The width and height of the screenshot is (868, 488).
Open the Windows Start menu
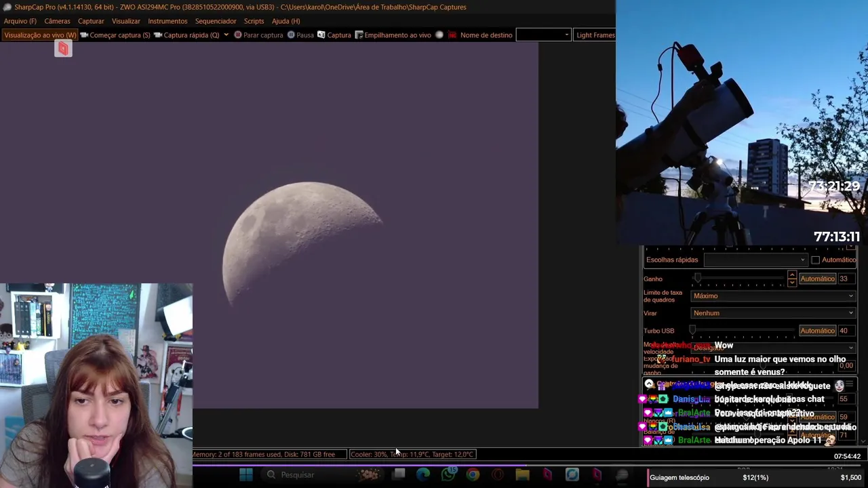click(246, 474)
